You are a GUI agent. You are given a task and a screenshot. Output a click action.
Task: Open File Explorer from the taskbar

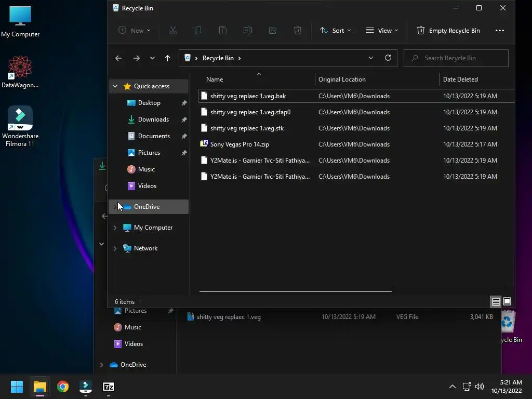39,387
